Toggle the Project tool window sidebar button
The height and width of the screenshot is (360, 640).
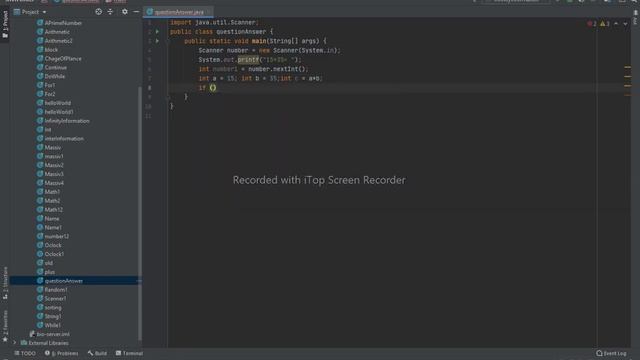(5, 24)
